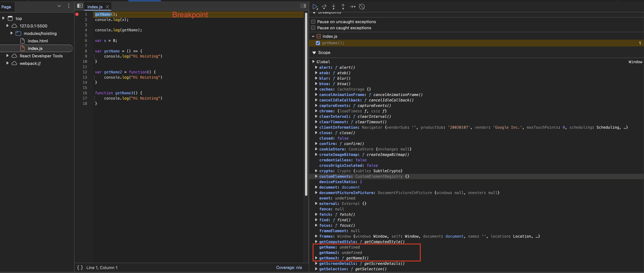Expand the fetch function entry
Screen dimensions: 644x273
[316, 214]
